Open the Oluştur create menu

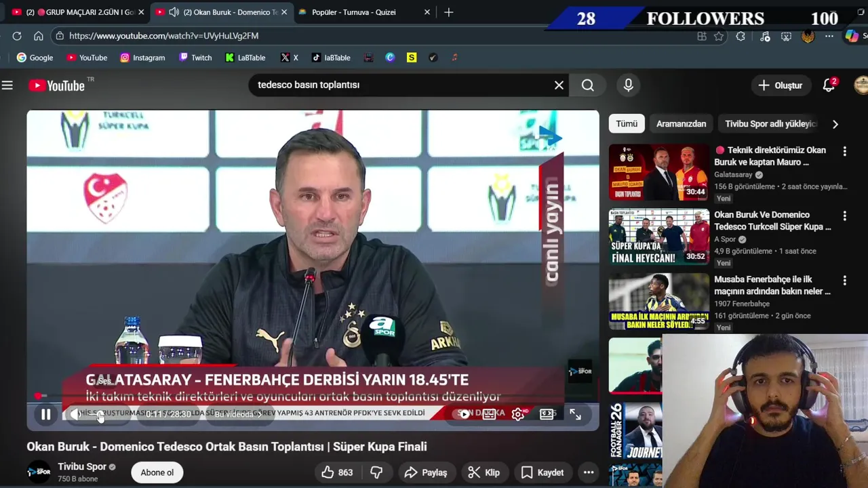pos(781,85)
